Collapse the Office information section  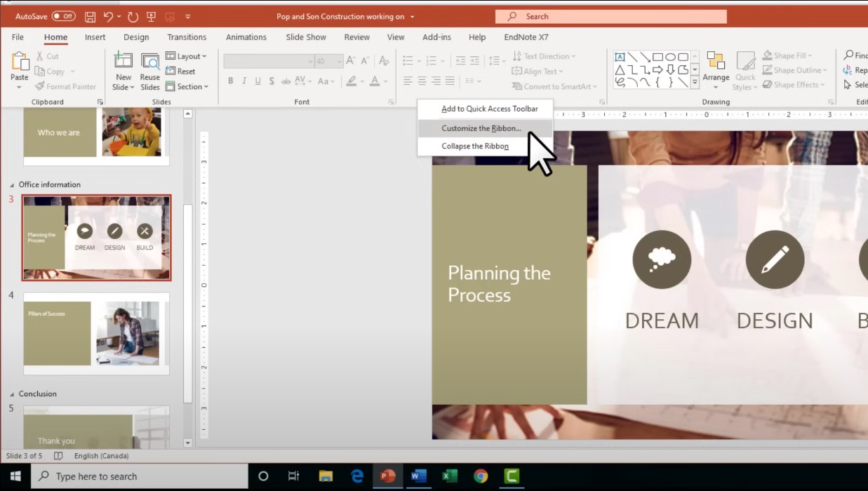click(x=12, y=185)
